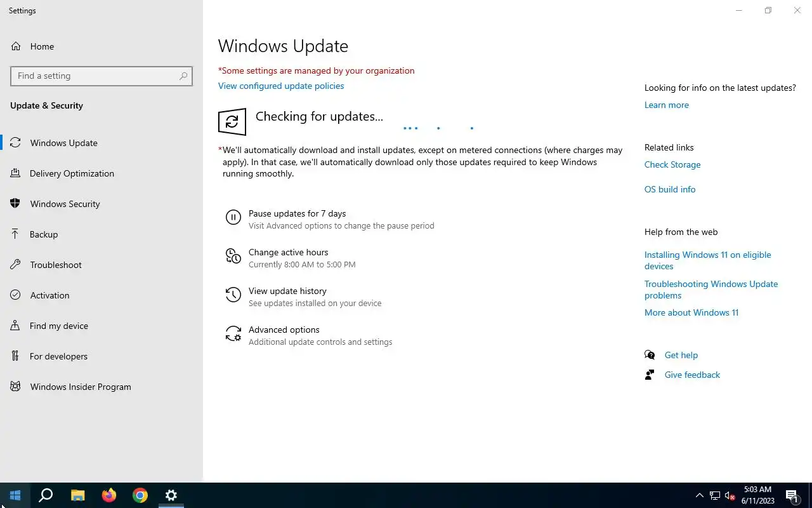Click the active hours clock icon

coord(233,256)
